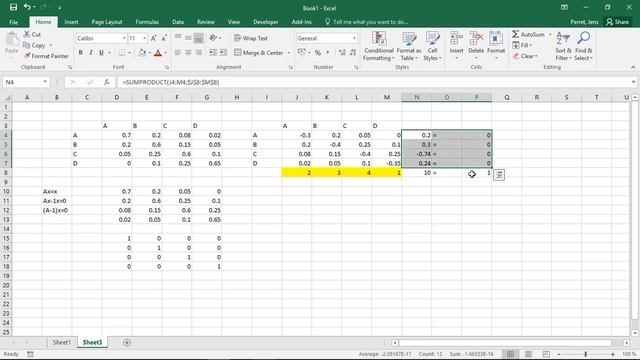
Task: Open the File tab
Action: pyautogui.click(x=13, y=22)
